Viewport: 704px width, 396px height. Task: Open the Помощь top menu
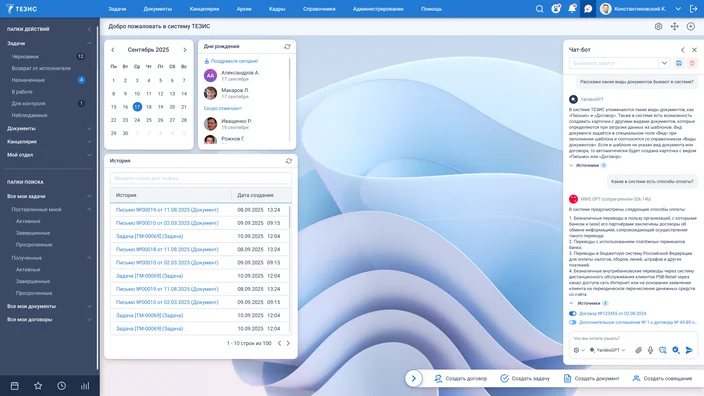(x=431, y=9)
